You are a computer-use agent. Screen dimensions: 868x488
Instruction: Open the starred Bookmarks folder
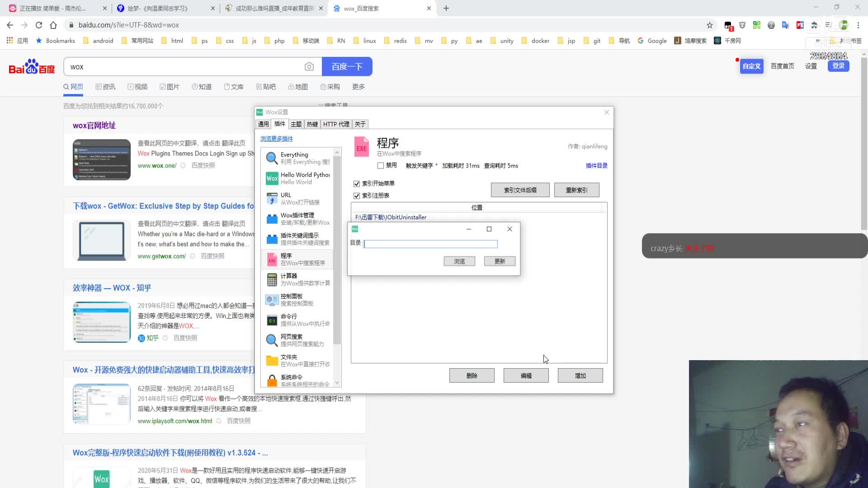coord(55,41)
